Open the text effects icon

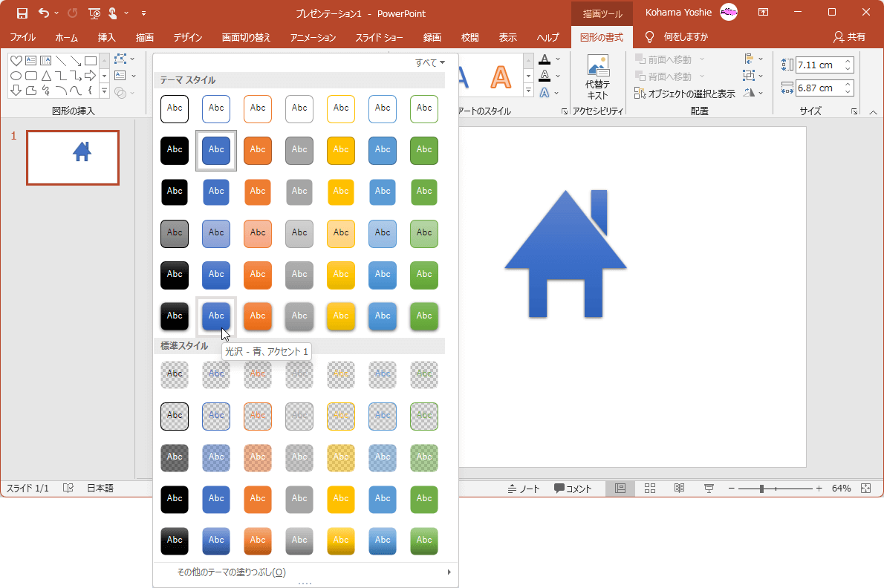tap(545, 92)
